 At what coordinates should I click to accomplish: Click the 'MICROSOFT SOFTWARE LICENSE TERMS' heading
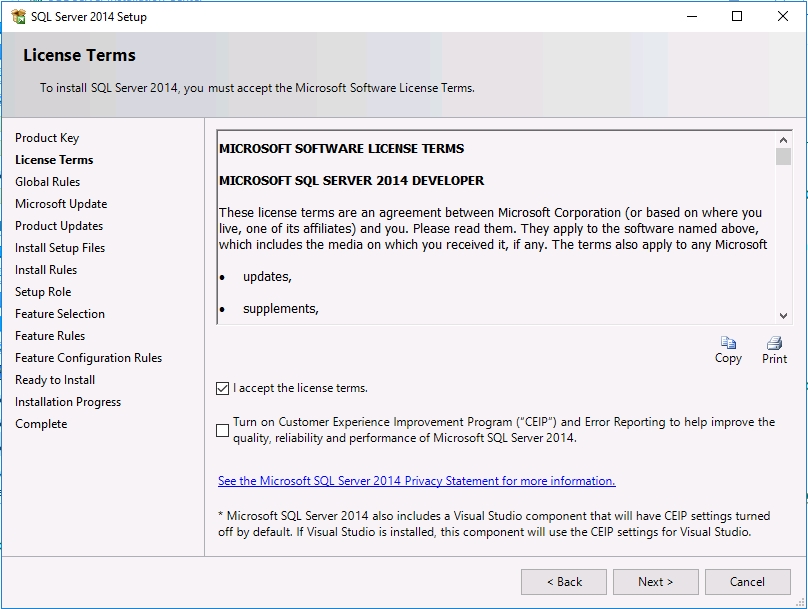[341, 149]
